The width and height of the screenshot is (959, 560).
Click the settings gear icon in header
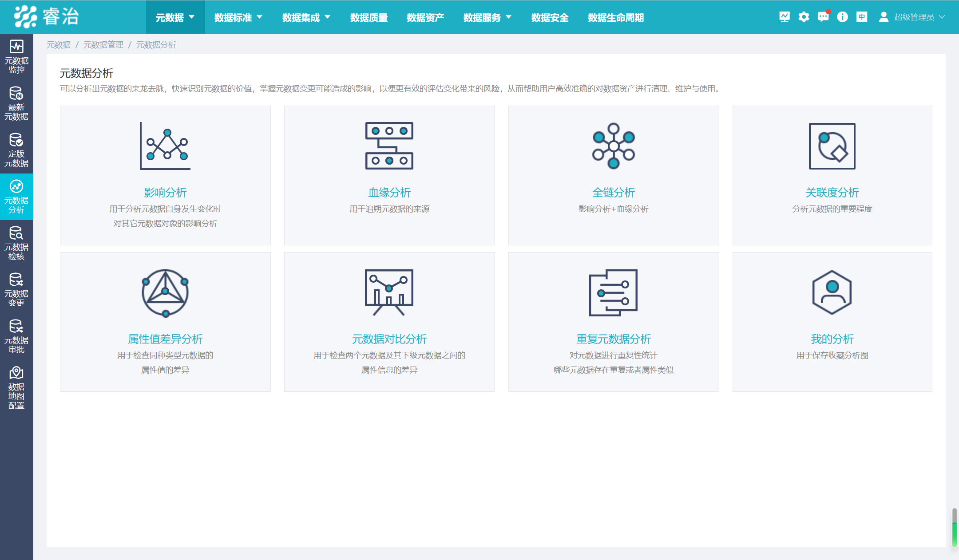pyautogui.click(x=804, y=17)
